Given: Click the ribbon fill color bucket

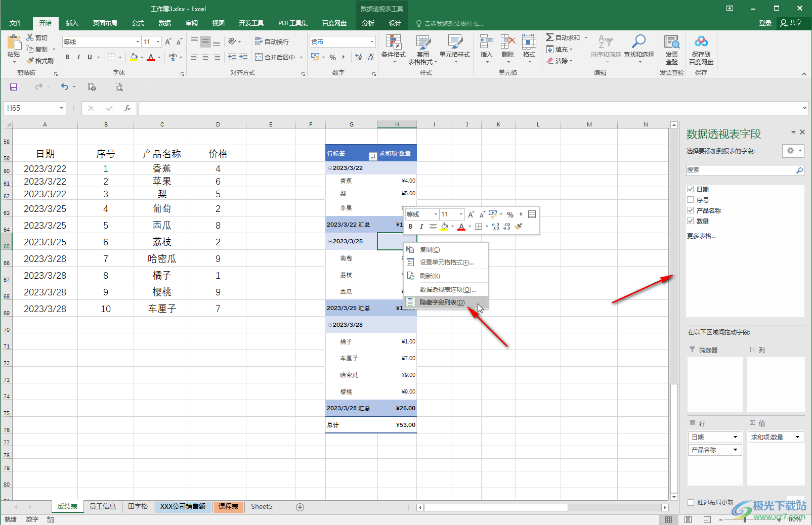Looking at the screenshot, I should (x=134, y=57).
